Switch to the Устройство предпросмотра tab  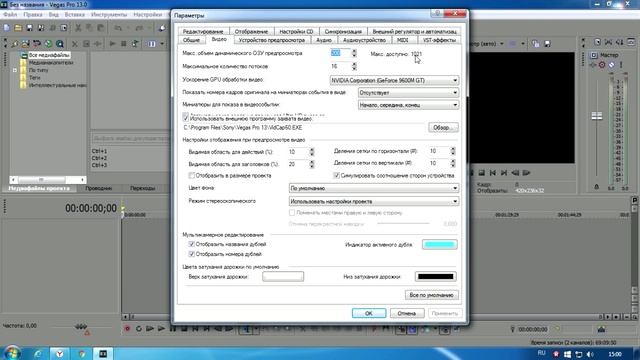tap(272, 40)
